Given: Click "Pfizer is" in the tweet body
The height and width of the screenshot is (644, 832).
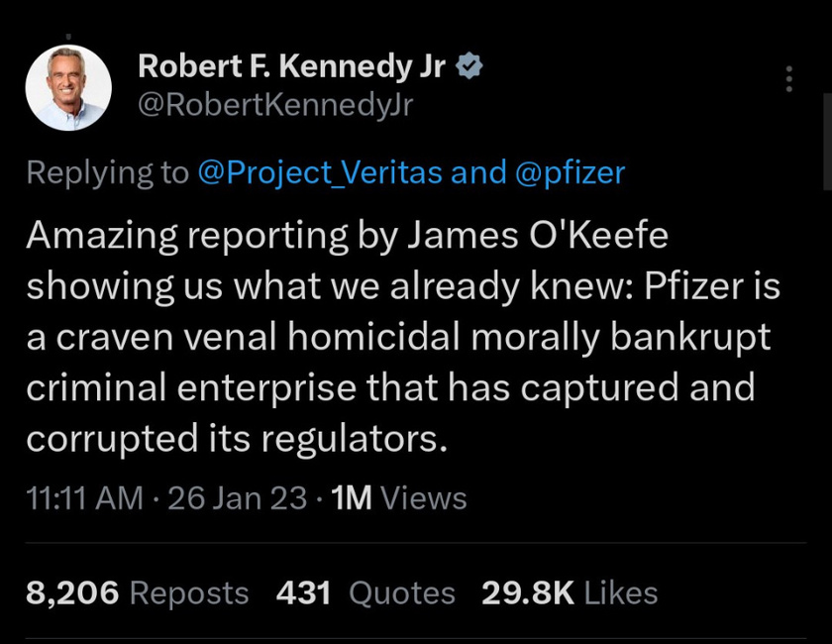Looking at the screenshot, I should point(712,285).
